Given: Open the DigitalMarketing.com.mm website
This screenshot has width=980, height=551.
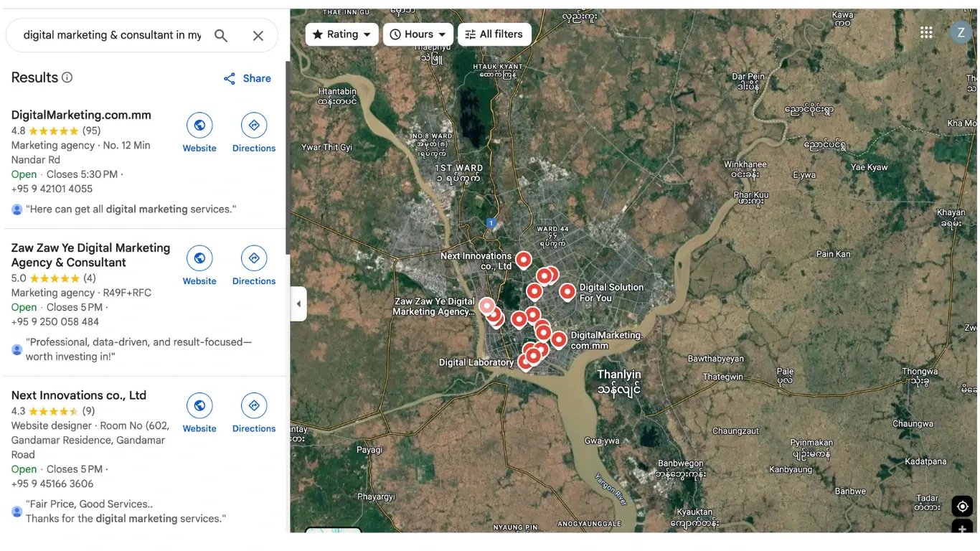Looking at the screenshot, I should click(x=199, y=133).
